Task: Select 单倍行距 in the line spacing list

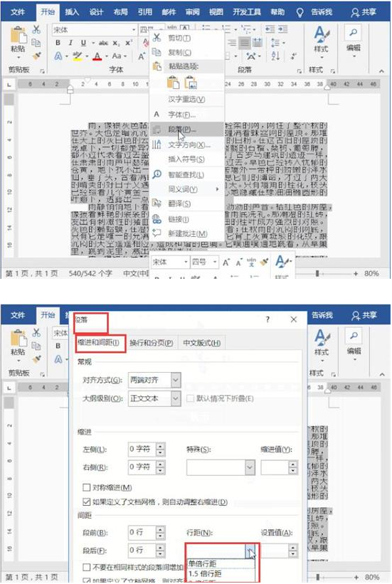Action: tap(221, 564)
